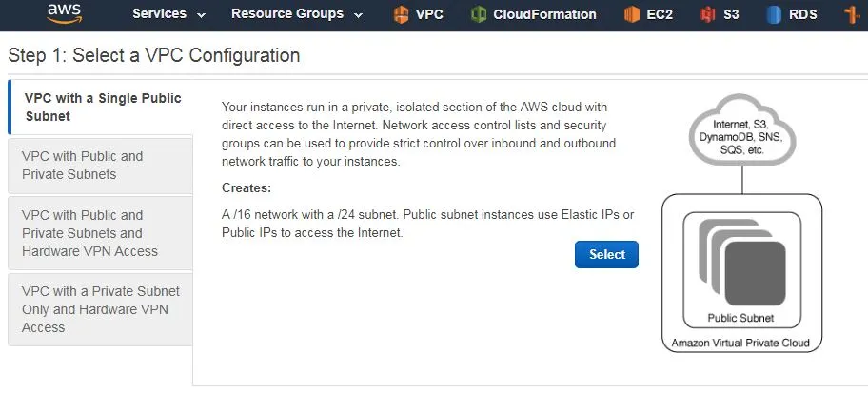
Task: Open the VPC shortcut icon
Action: click(401, 14)
